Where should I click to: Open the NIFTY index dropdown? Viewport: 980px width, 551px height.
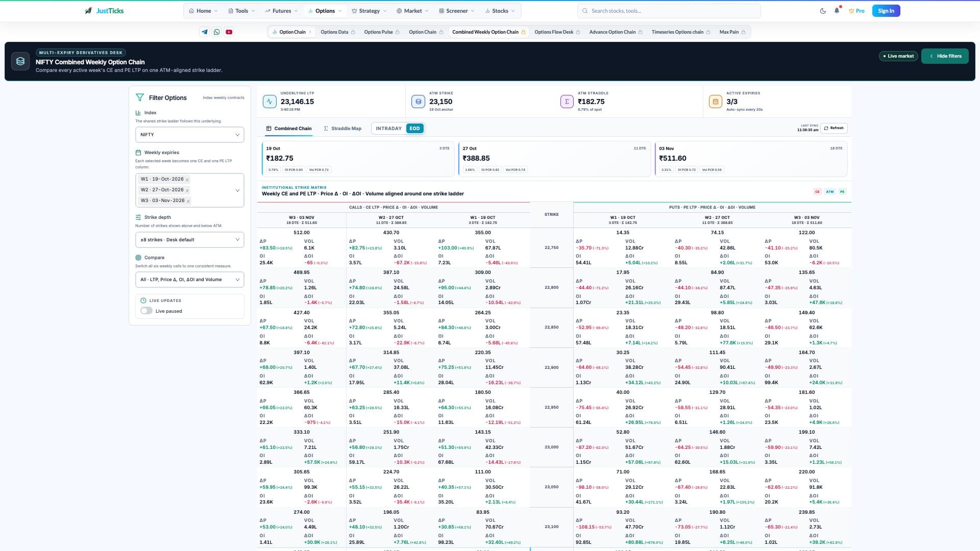click(189, 135)
